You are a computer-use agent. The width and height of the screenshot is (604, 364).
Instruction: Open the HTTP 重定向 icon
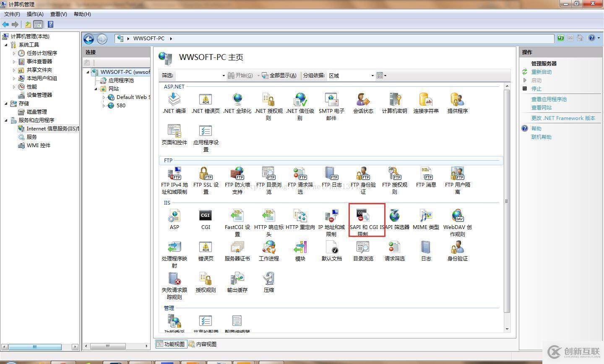click(300, 219)
